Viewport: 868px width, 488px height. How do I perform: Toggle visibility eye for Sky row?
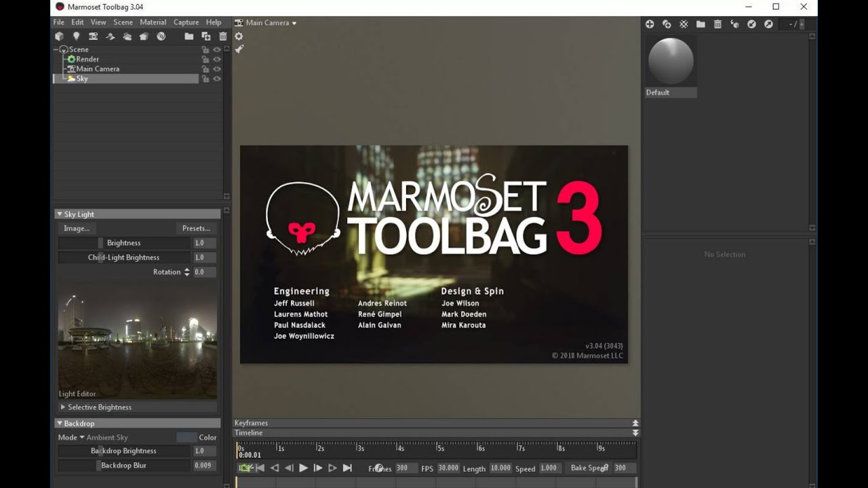coord(217,79)
